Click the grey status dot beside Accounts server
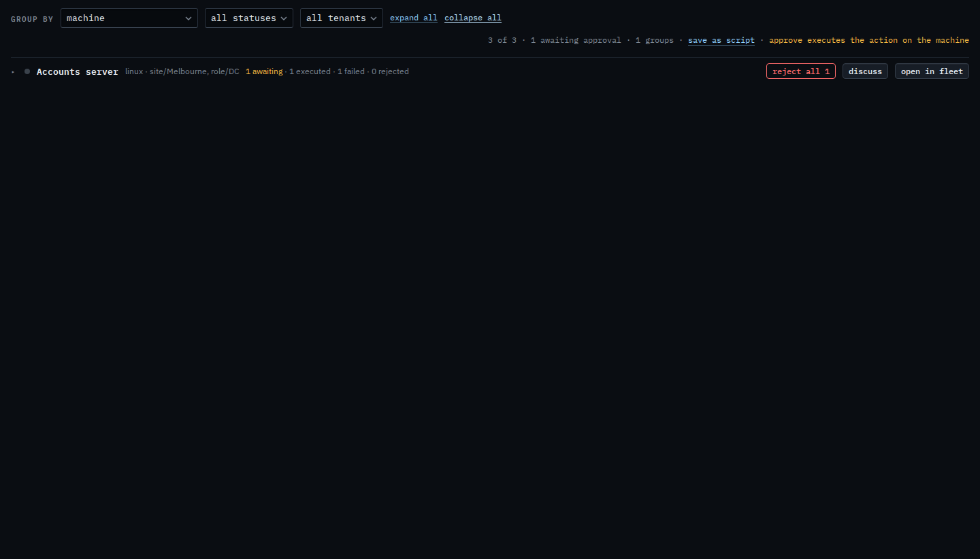Image resolution: width=980 pixels, height=559 pixels. point(27,71)
